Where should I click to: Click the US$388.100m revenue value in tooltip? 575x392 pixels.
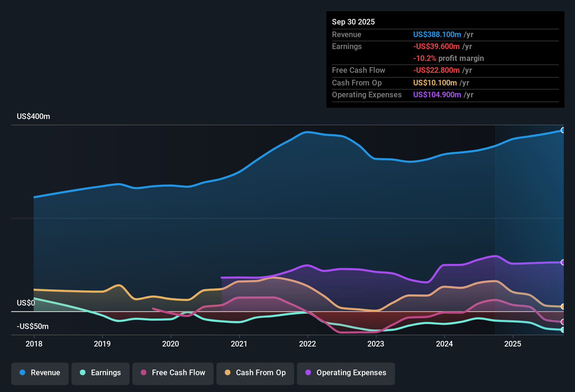pos(437,34)
